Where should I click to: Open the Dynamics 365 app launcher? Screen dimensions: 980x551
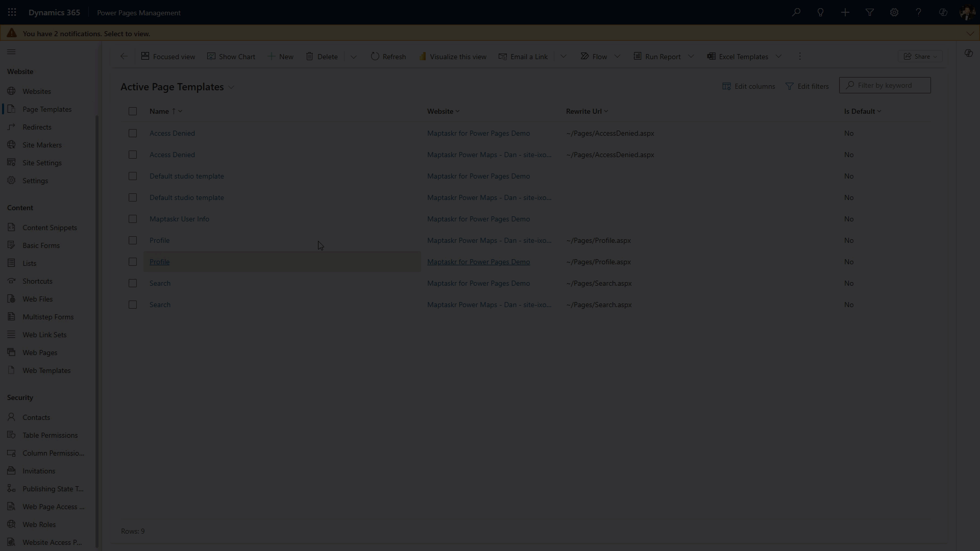click(x=12, y=12)
